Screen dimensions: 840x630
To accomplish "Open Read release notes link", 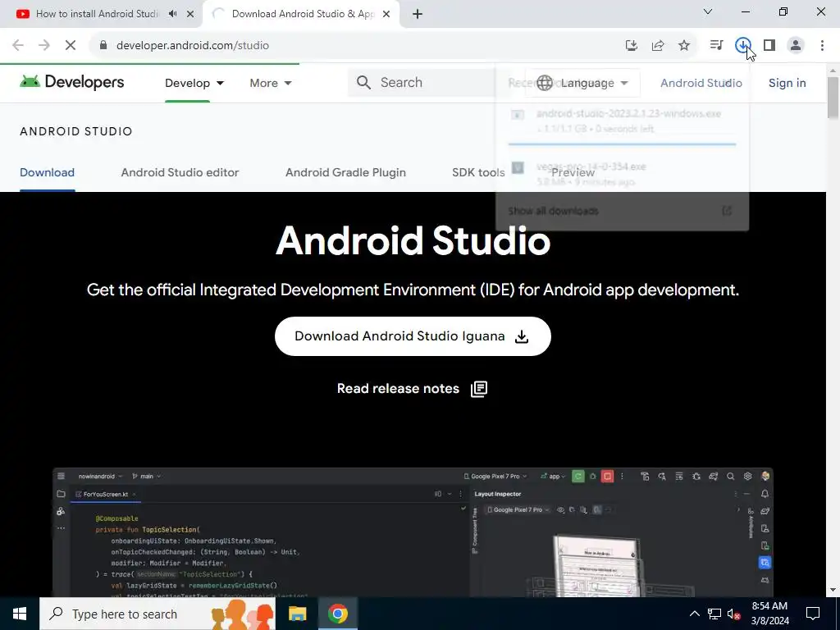I will [412, 388].
